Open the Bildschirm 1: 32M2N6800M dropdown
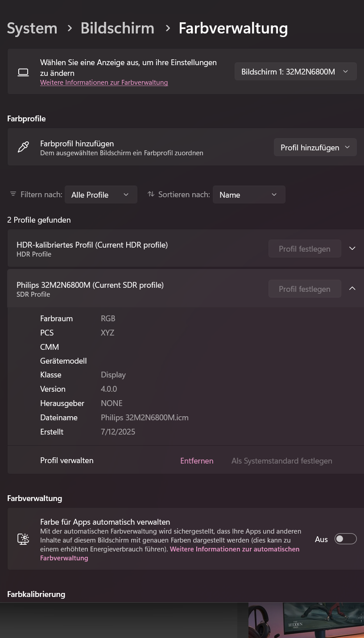Screen dimensions: 364x638 pyautogui.click(x=295, y=71)
